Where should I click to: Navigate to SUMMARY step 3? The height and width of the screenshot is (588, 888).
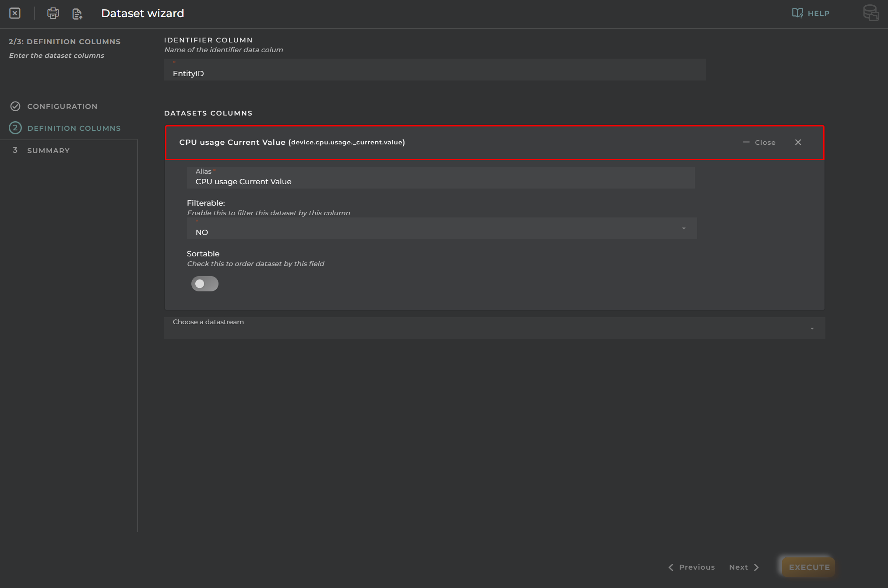[x=48, y=150]
